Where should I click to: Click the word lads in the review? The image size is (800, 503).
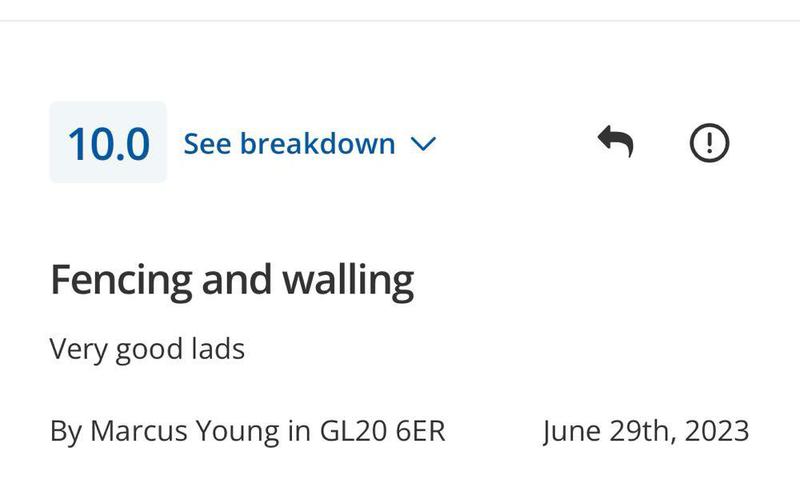tap(217, 350)
